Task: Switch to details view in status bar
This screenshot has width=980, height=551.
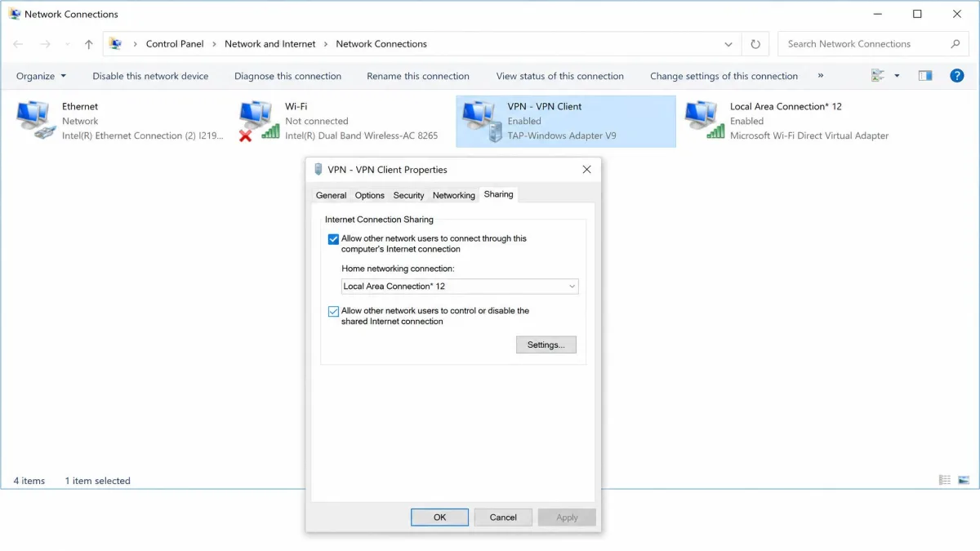Action: [945, 480]
